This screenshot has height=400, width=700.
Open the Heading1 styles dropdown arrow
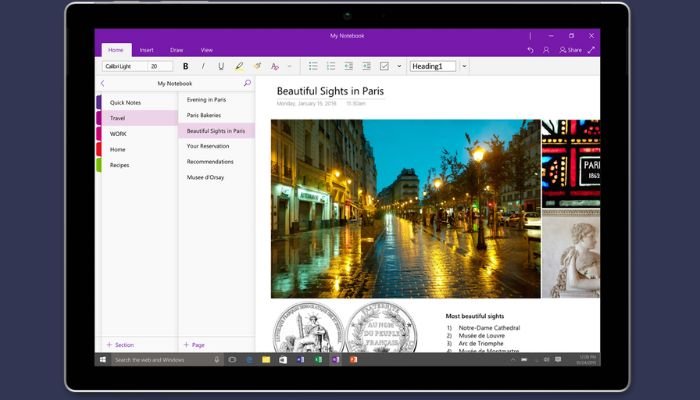pyautogui.click(x=464, y=66)
